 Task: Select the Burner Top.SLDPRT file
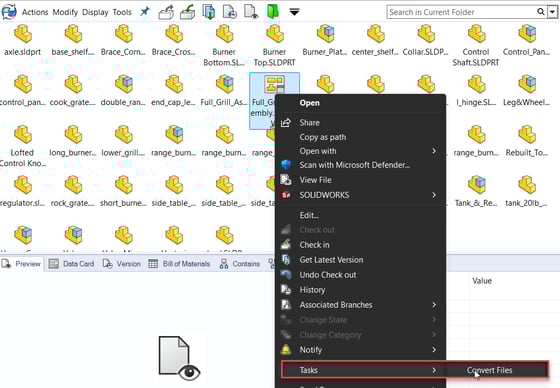(x=274, y=45)
